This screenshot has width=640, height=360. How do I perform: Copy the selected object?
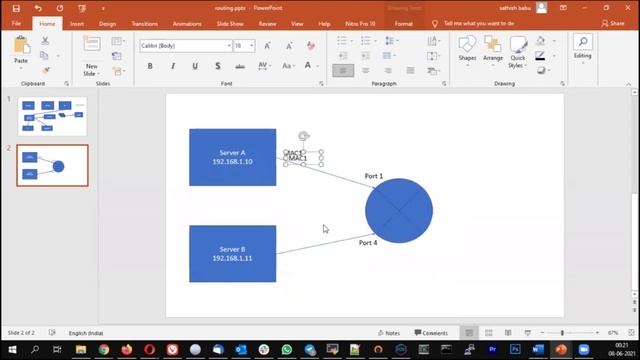[44, 56]
